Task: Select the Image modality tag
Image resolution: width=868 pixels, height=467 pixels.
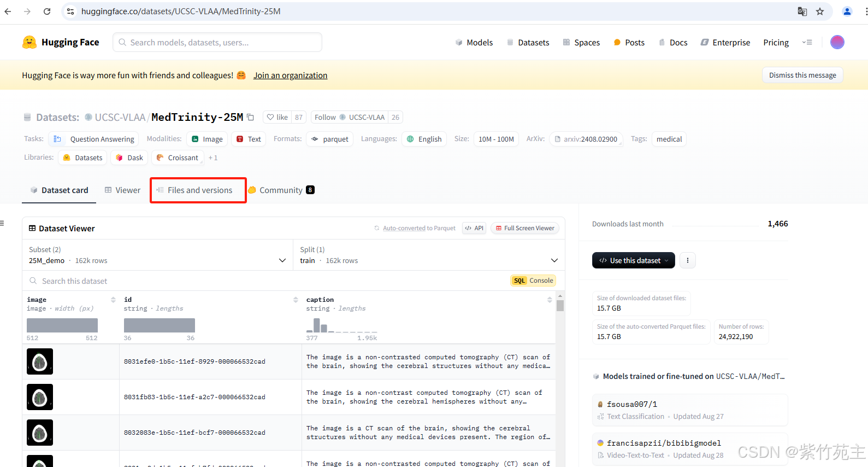Action: [x=207, y=139]
